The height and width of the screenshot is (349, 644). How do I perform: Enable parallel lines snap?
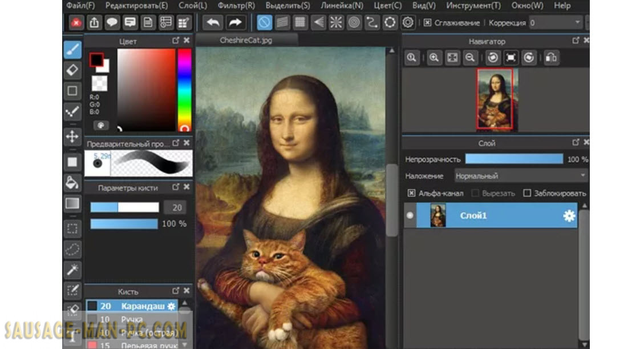tap(282, 22)
